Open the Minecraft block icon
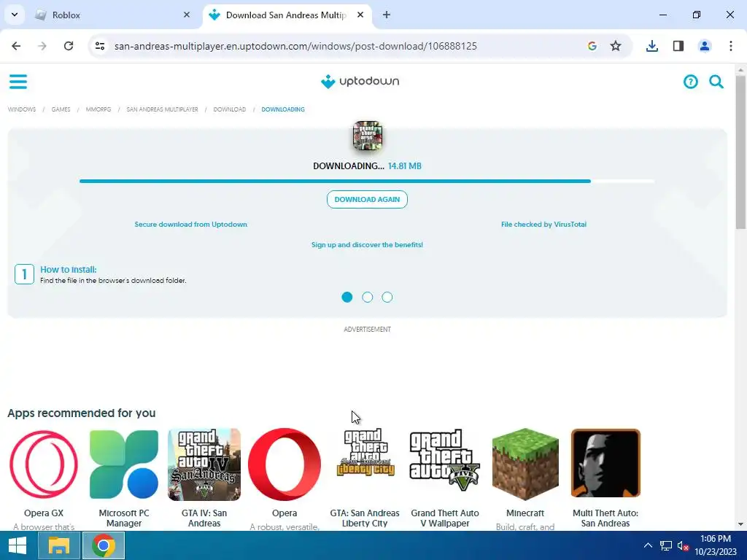 tap(525, 464)
